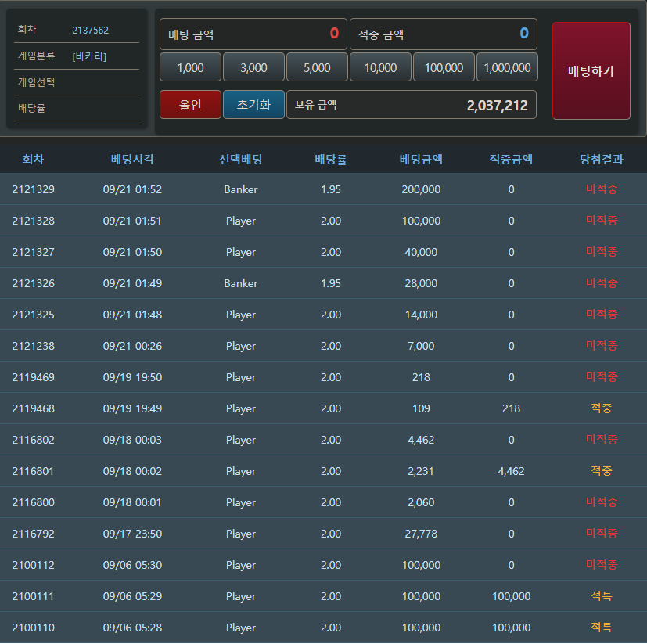Click bet time 09/06 05:30

click(132, 565)
